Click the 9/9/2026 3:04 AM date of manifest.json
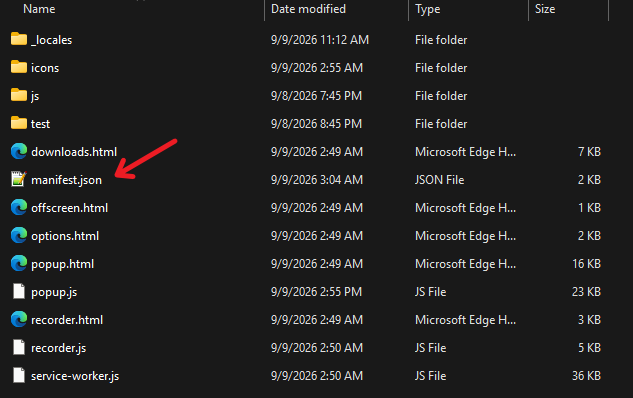 pos(317,180)
